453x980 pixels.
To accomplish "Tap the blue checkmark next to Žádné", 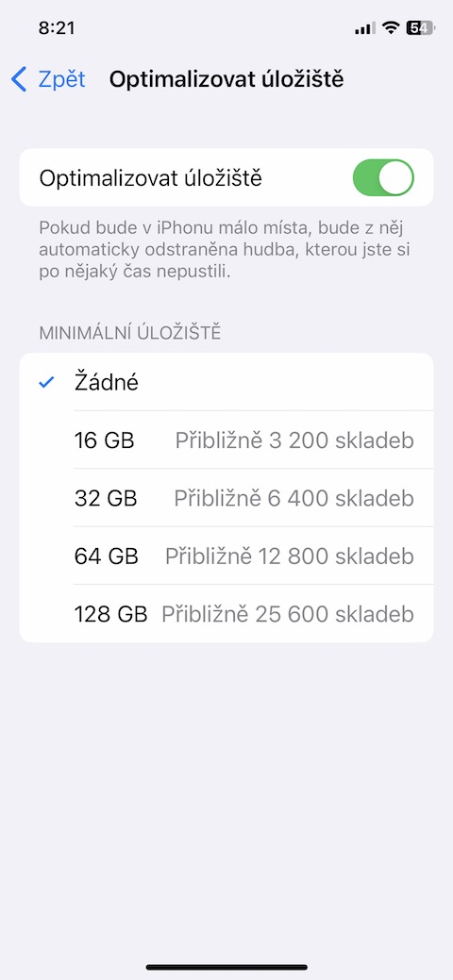I will (46, 382).
